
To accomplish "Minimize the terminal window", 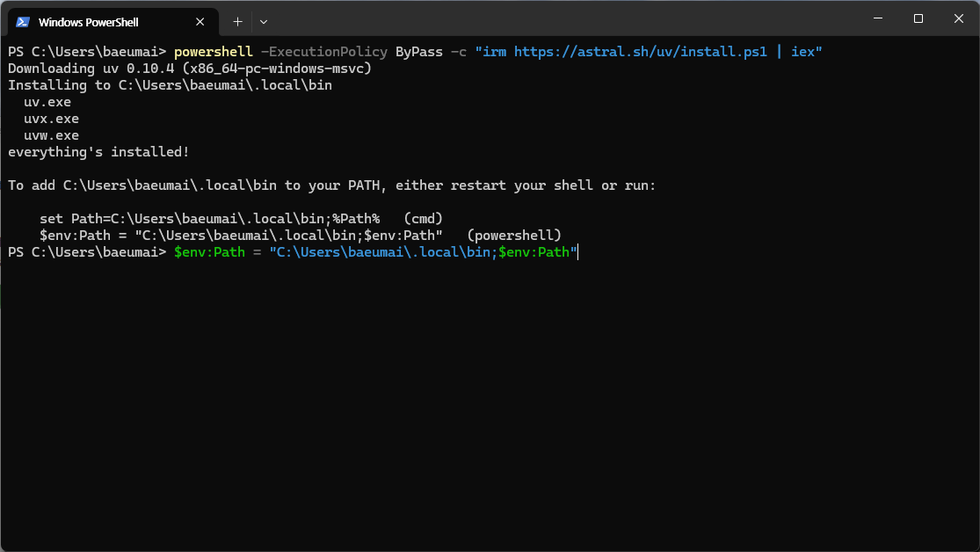I will (878, 18).
